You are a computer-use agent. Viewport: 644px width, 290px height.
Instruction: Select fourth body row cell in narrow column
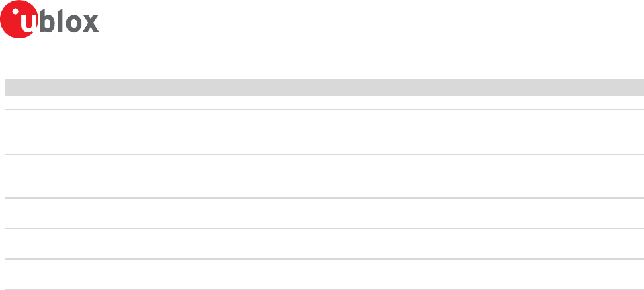[99, 213]
